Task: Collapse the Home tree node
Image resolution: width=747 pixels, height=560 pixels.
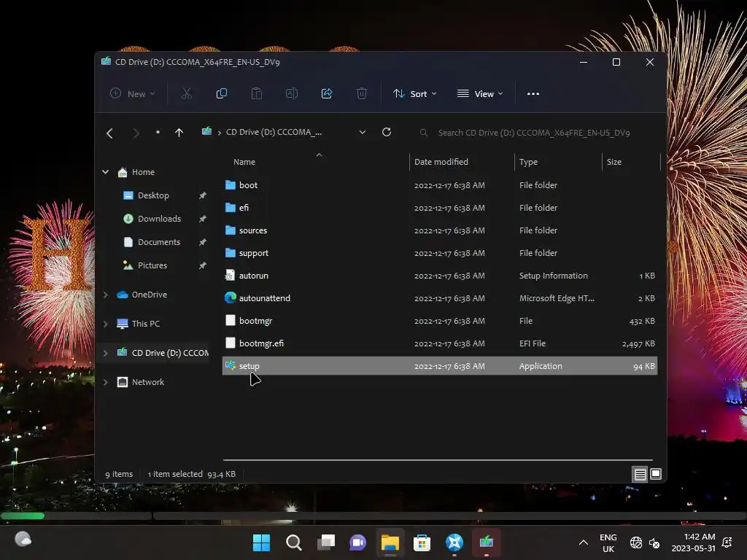Action: (x=105, y=172)
